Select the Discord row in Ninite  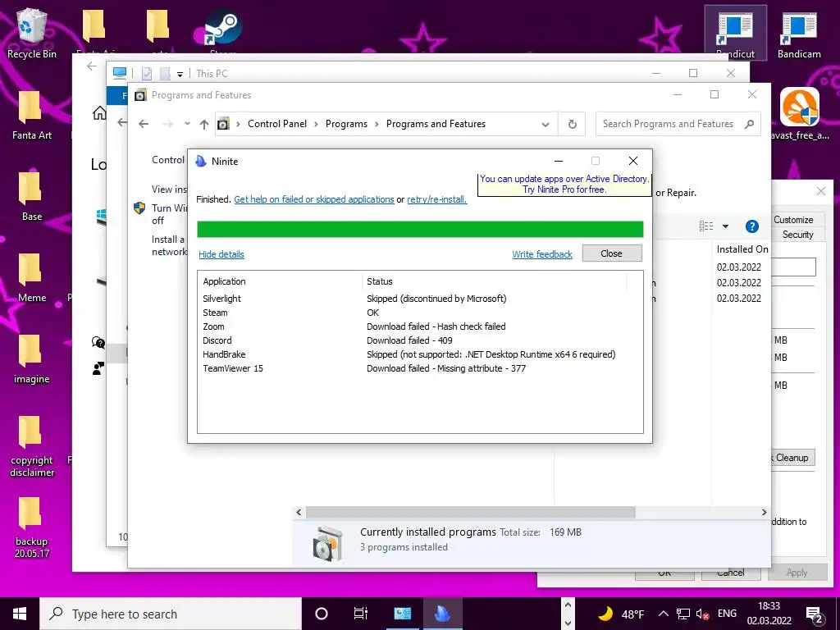point(420,340)
